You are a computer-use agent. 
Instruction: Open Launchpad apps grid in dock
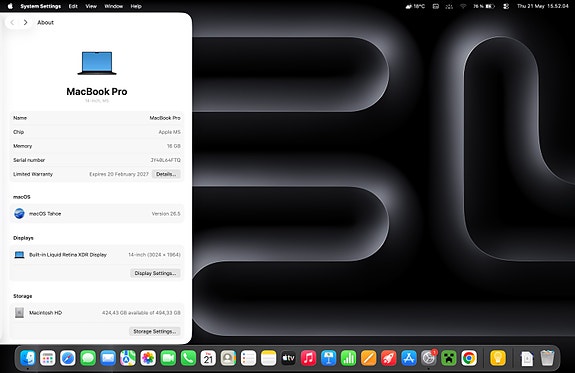point(48,358)
